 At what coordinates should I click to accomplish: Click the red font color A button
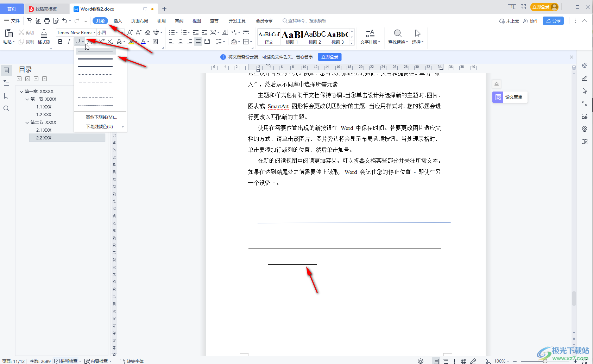(x=143, y=42)
